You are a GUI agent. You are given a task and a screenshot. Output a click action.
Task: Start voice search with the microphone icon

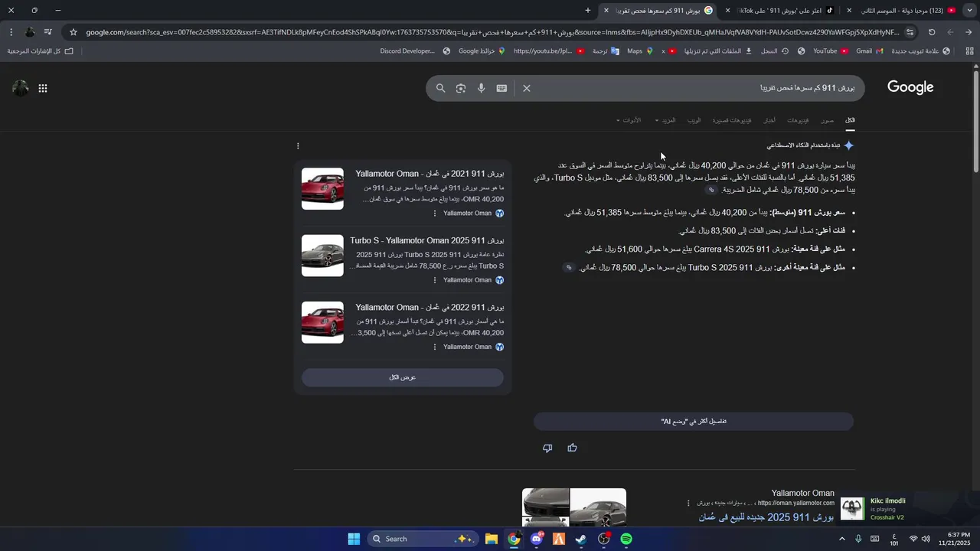pos(481,88)
